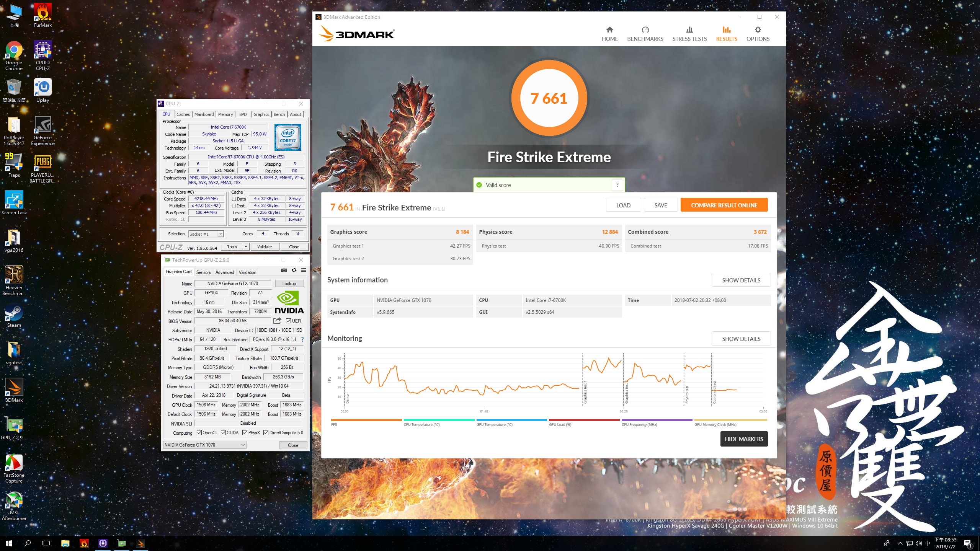Click LOAD result button

coord(623,205)
